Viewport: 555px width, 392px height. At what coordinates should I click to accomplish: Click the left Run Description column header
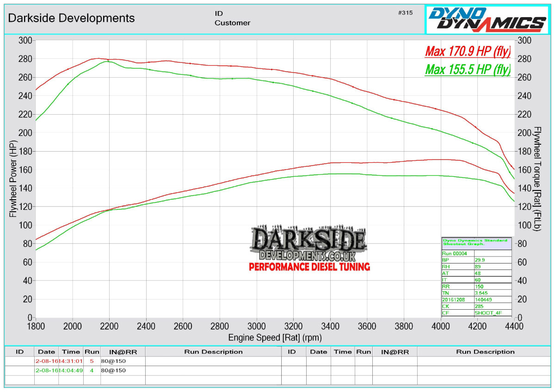[213, 352]
